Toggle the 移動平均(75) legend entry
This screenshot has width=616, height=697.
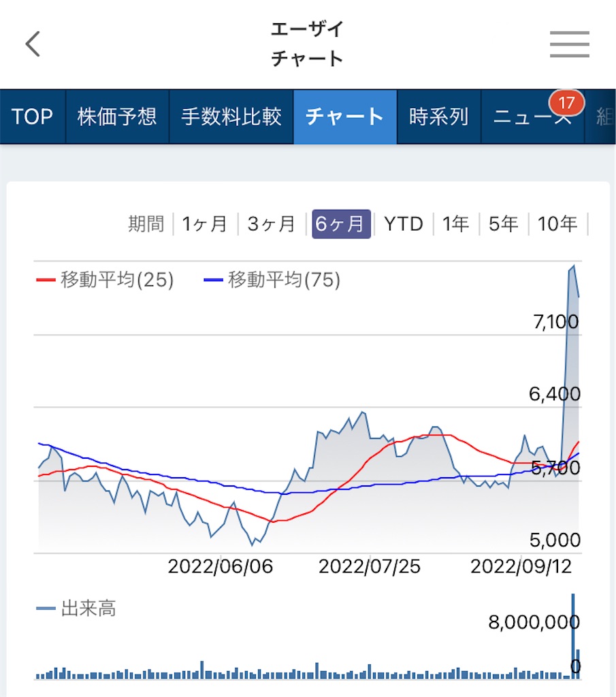272,280
